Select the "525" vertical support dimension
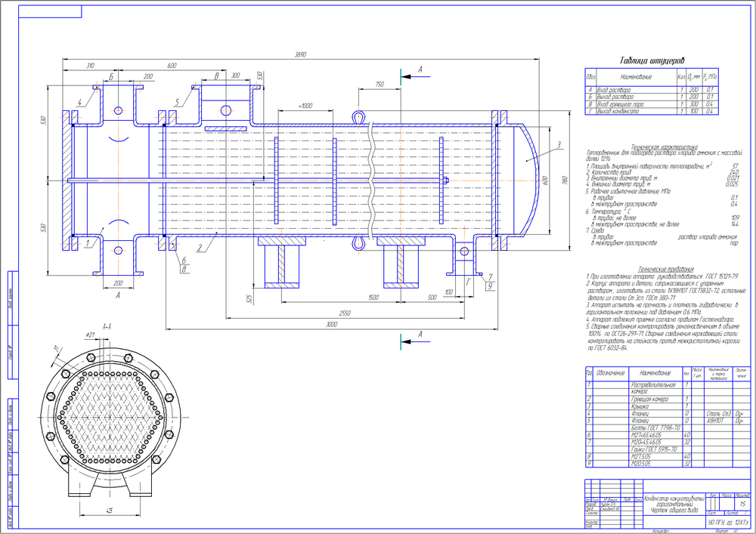Image resolution: width=756 pixels, height=534 pixels. (249, 299)
